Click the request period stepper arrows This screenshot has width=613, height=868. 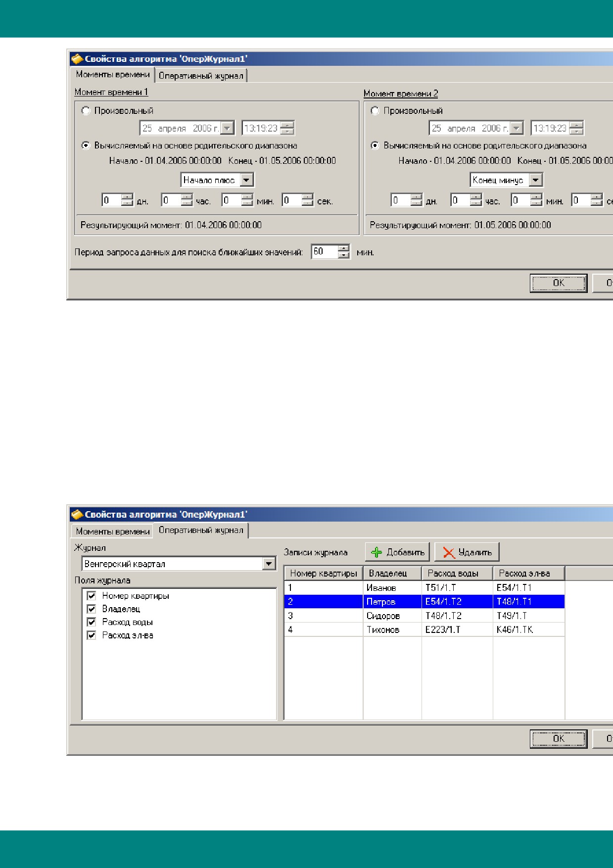[344, 252]
